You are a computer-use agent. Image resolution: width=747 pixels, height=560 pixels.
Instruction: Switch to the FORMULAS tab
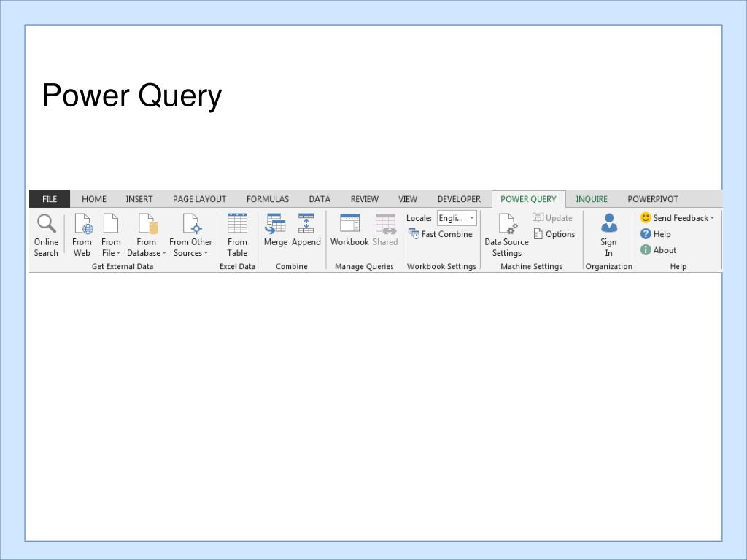tap(267, 199)
